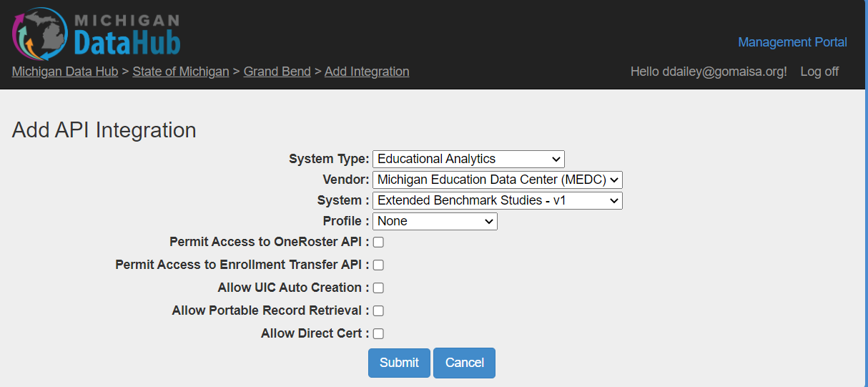Open the Vendor dropdown
This screenshot has width=868, height=387.
[498, 180]
